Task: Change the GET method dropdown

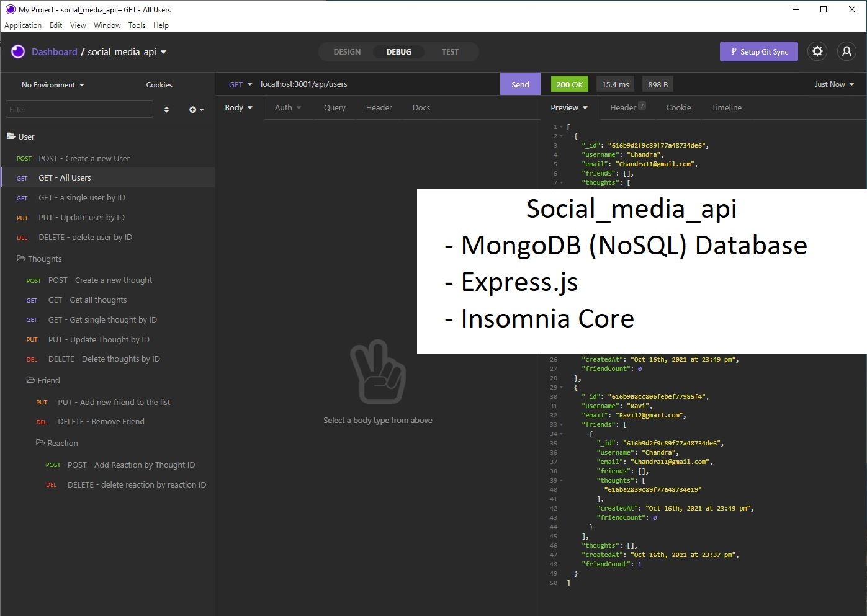Action: [241, 84]
